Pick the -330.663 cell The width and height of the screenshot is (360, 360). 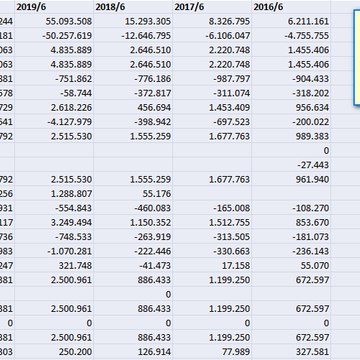[212, 251]
